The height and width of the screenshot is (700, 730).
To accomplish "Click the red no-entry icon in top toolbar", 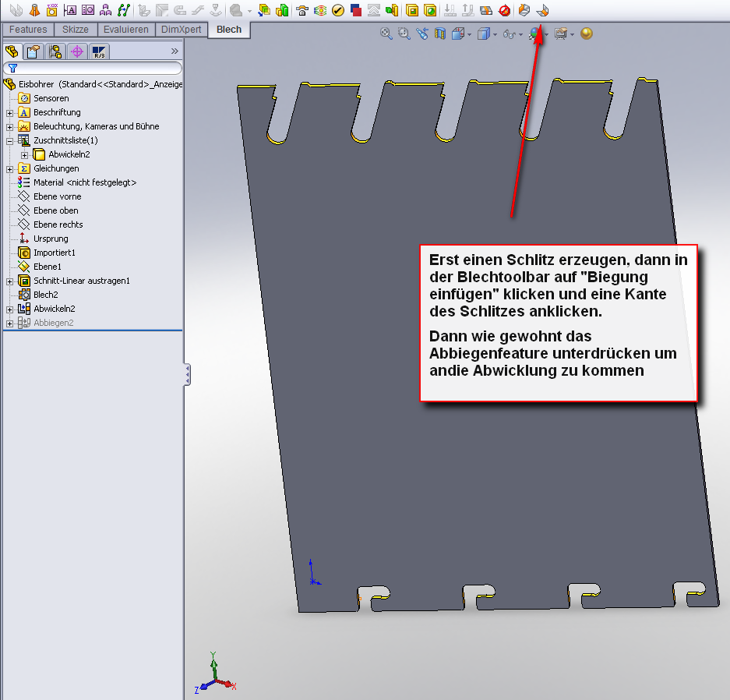I will point(504,10).
